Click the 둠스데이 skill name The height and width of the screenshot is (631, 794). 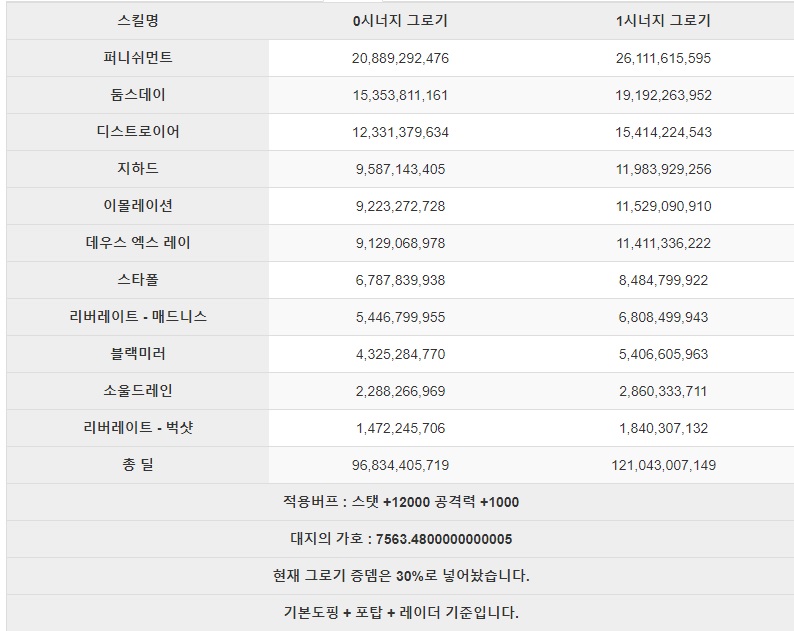coord(138,95)
